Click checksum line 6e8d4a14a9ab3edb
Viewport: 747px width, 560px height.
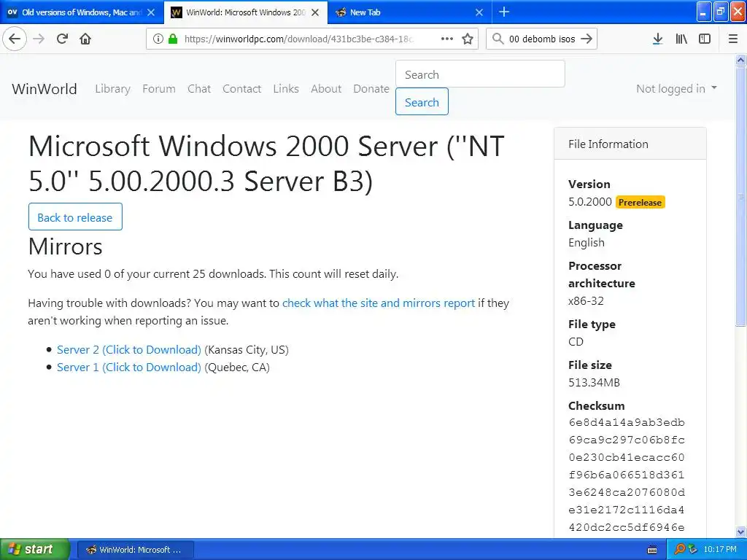click(x=627, y=422)
